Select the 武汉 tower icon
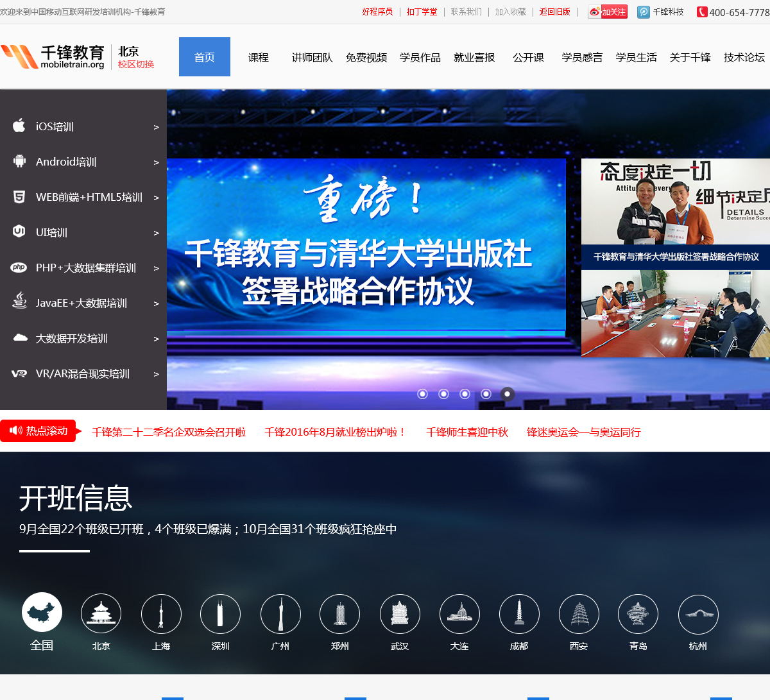 pos(400,614)
